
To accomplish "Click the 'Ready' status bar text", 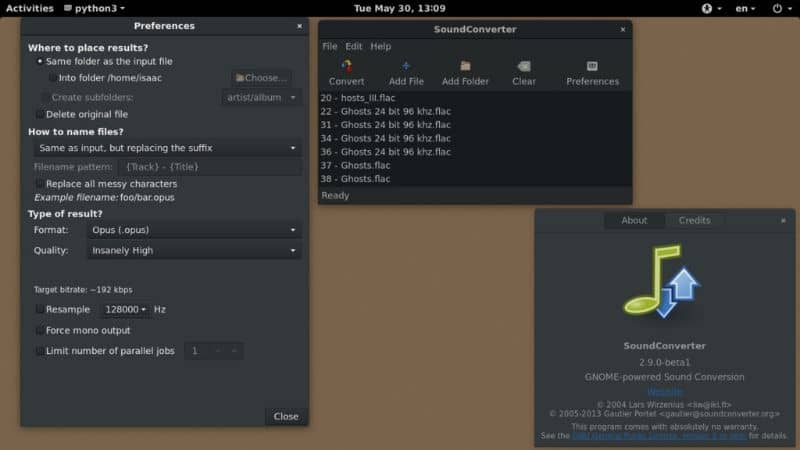I will [335, 195].
